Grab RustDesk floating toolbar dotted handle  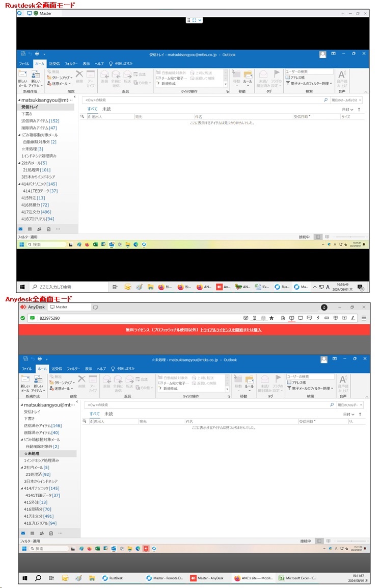pyautogui.click(x=189, y=20)
